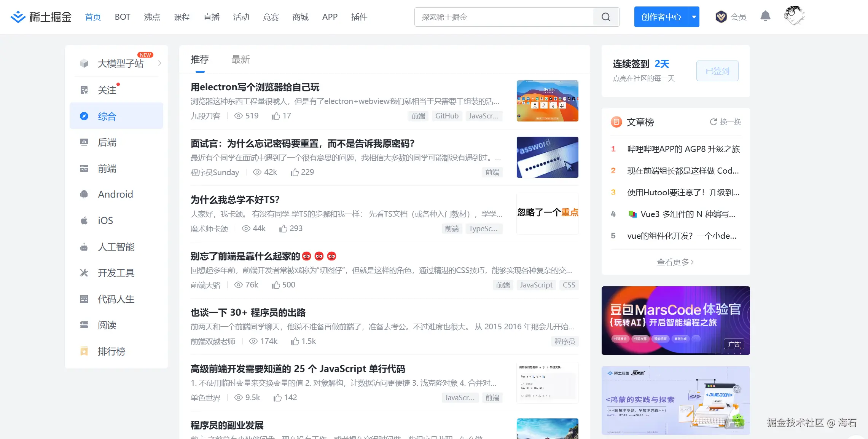This screenshot has height=439, width=868.
Task: Open article 为什么我总学不好TS?
Action: [235, 200]
